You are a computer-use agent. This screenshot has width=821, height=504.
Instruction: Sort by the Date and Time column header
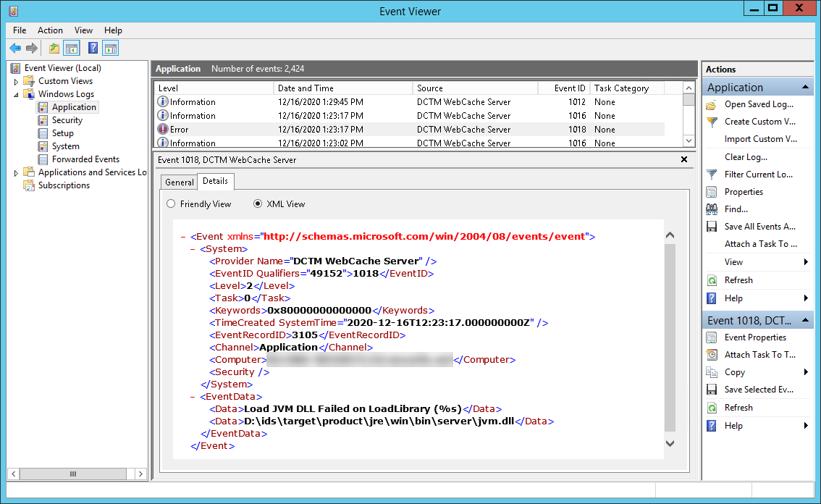[x=343, y=88]
